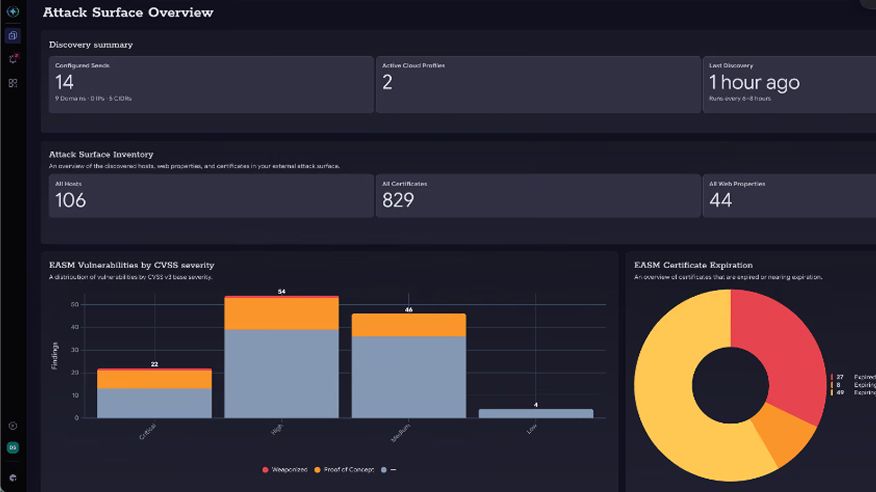
Task: Click the red Weaponized legend dot
Action: point(265,470)
